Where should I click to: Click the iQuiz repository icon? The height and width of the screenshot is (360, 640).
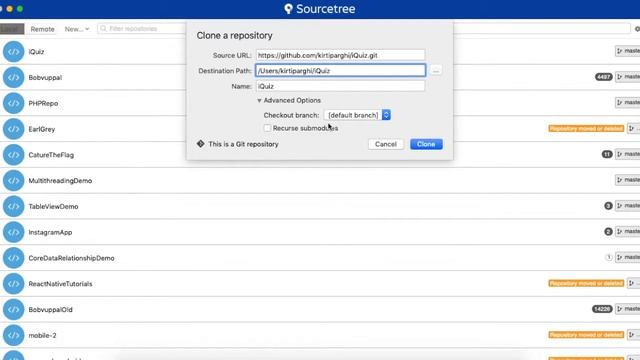[x=13, y=52]
